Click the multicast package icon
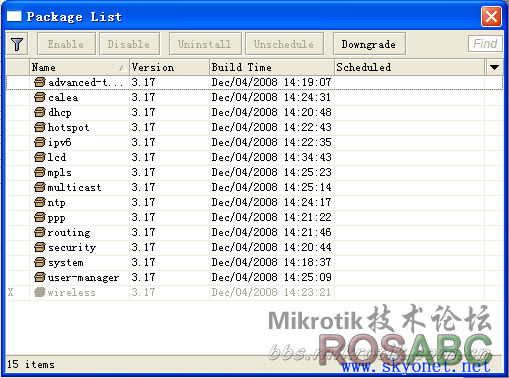The width and height of the screenshot is (509, 378). (x=40, y=187)
